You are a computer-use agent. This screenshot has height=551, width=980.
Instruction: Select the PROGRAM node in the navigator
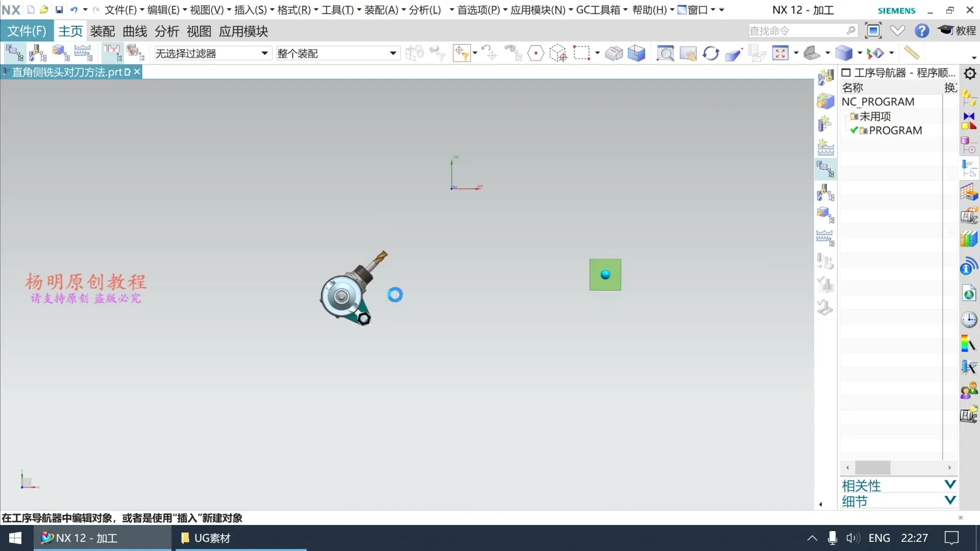tap(895, 131)
